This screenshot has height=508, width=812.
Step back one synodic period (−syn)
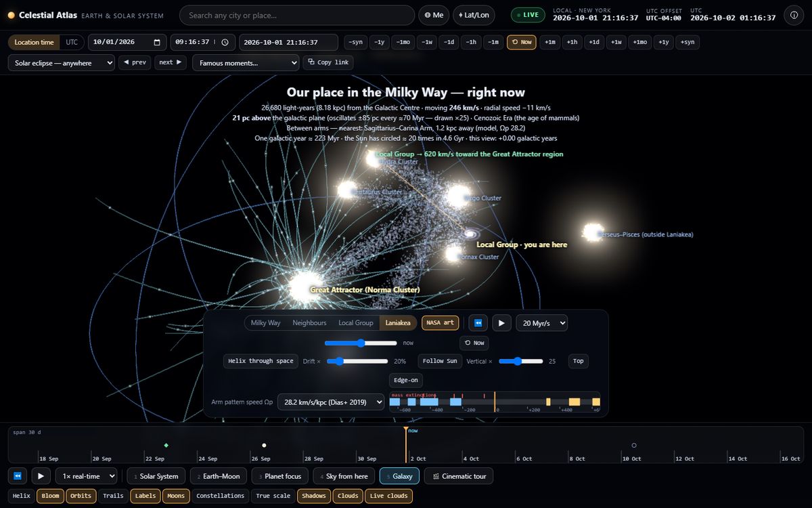tap(356, 42)
